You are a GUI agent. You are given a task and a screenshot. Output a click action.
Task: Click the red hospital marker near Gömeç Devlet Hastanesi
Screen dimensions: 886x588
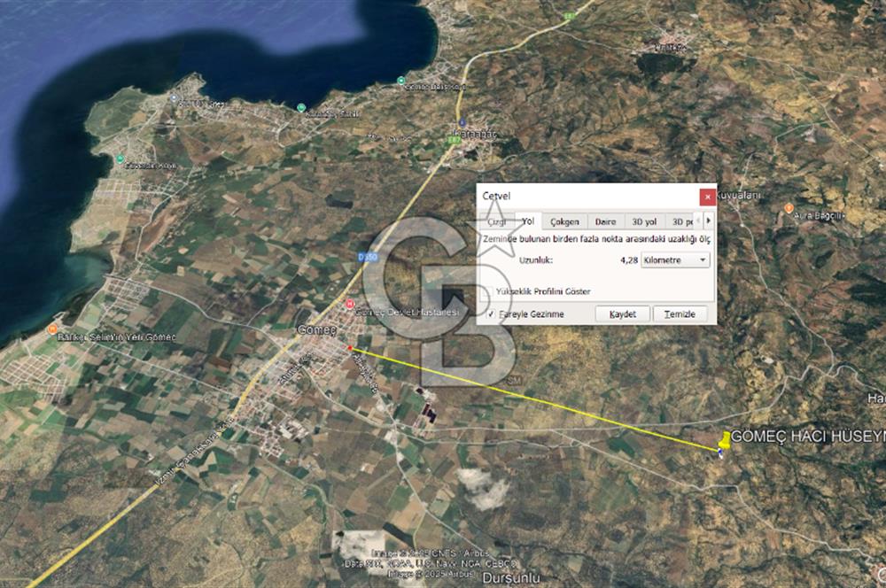coord(349,304)
